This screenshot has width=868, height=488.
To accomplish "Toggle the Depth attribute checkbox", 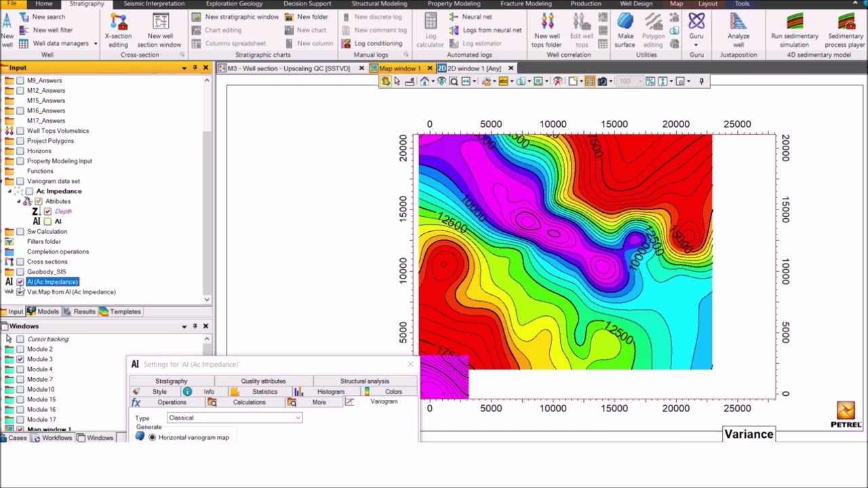I will (x=47, y=211).
